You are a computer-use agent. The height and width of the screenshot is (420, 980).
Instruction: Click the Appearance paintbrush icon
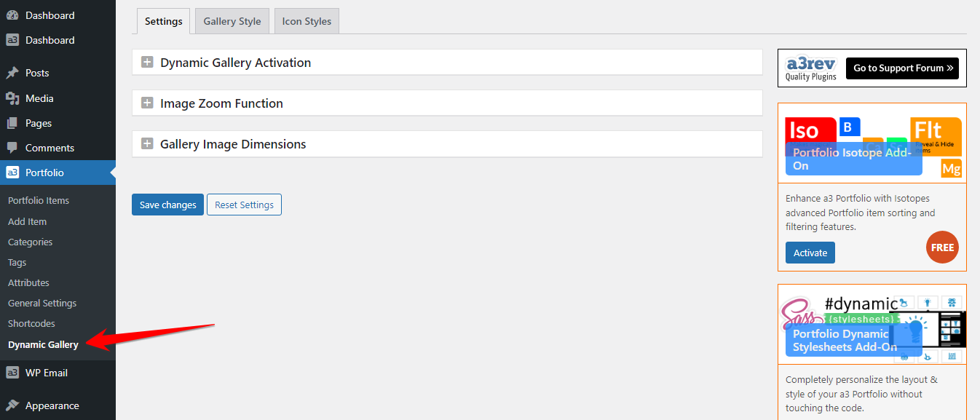tap(12, 405)
